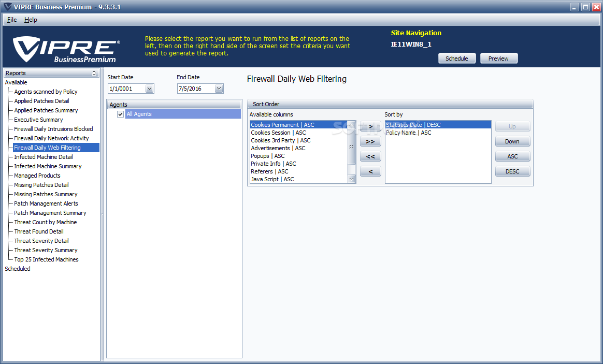This screenshot has height=364, width=603.
Task: Select the All Agents row
Action: tap(183, 114)
